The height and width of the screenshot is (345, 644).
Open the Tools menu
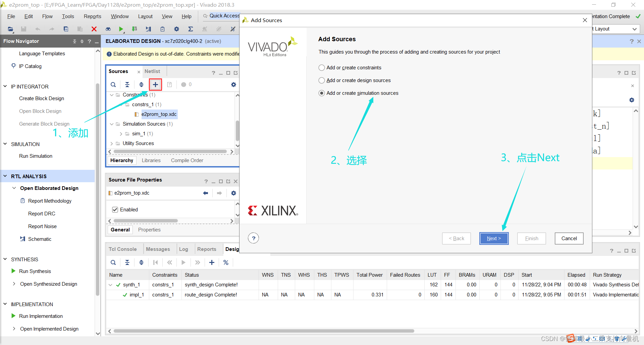(68, 16)
